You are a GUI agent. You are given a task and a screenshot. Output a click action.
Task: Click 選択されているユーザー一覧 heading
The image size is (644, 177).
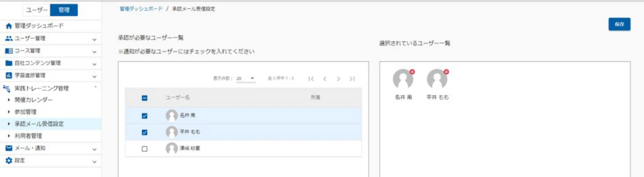pos(415,43)
